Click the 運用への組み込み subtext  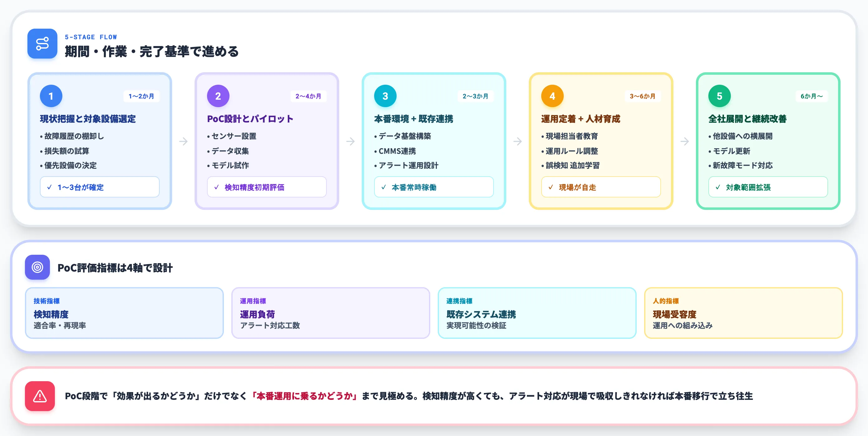pos(683,325)
